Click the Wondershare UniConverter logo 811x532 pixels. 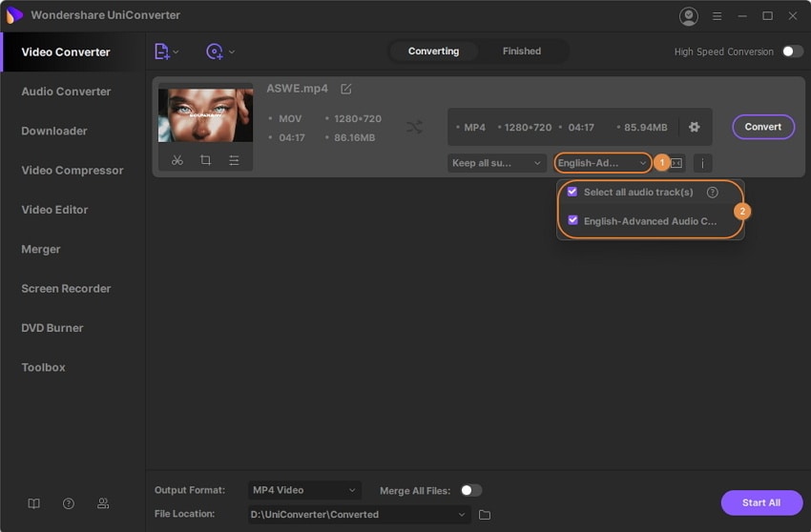point(14,15)
